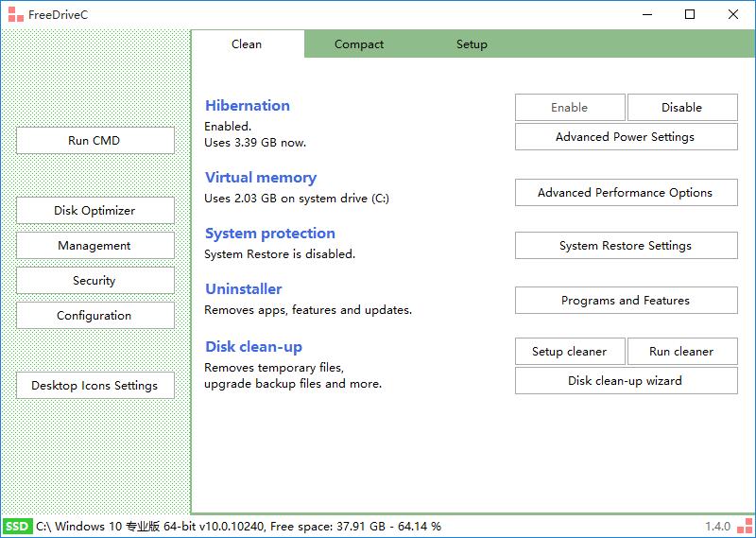Click Run cleaner
Image resolution: width=756 pixels, height=538 pixels.
[x=682, y=352]
